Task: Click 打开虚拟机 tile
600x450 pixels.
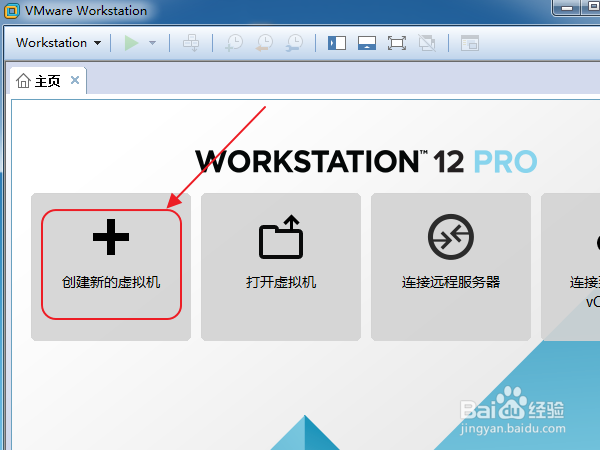Action: coord(281,267)
